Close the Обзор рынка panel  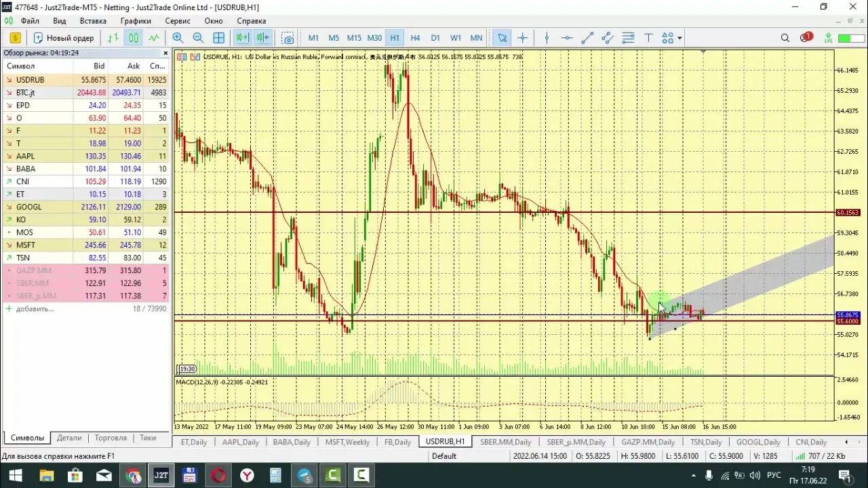click(165, 53)
